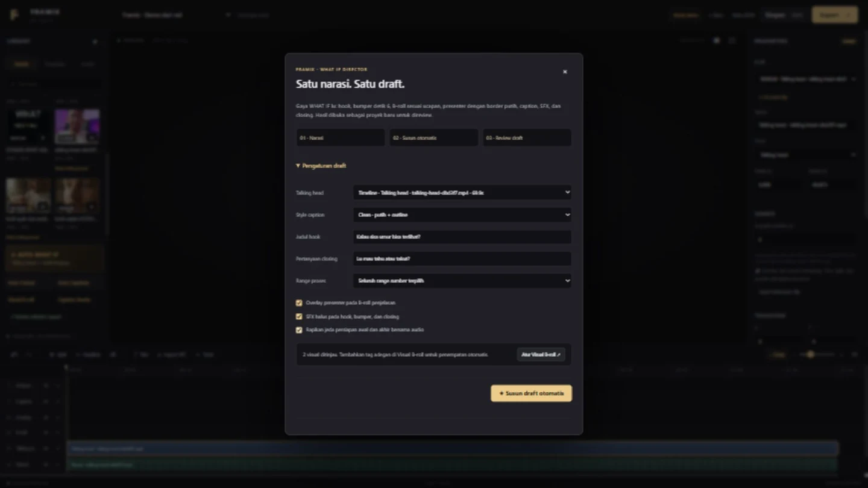The height and width of the screenshot is (488, 868).
Task: Open the Talking head source dropdown
Action: coord(462,193)
